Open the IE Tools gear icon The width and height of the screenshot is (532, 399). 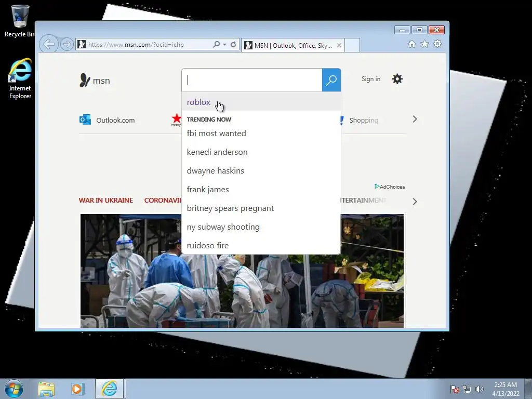point(437,44)
